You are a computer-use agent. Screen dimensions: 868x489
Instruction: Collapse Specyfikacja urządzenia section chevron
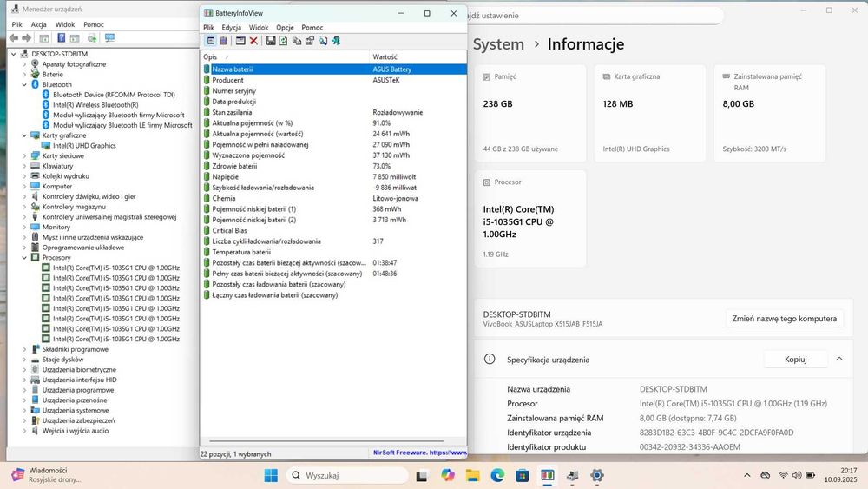[x=839, y=359]
